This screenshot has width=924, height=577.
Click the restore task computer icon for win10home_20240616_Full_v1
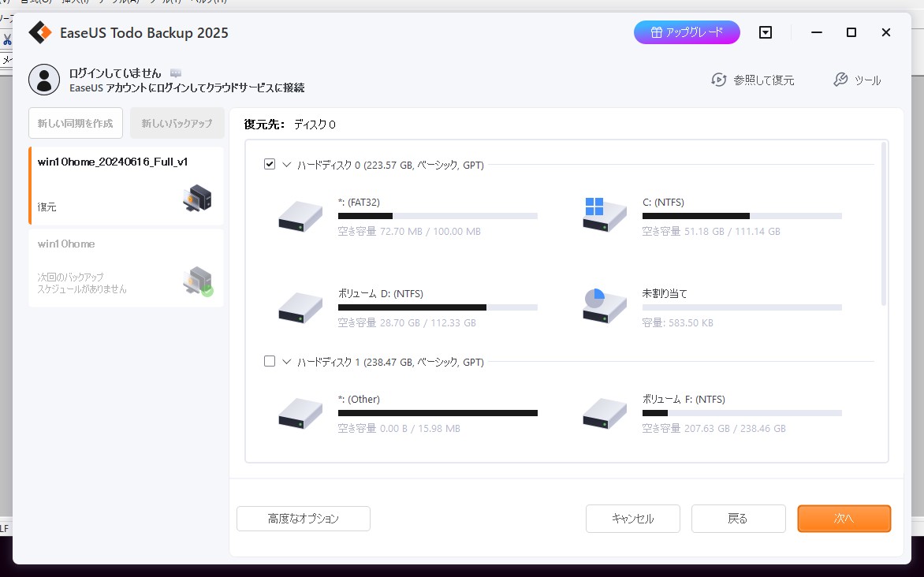coord(197,198)
